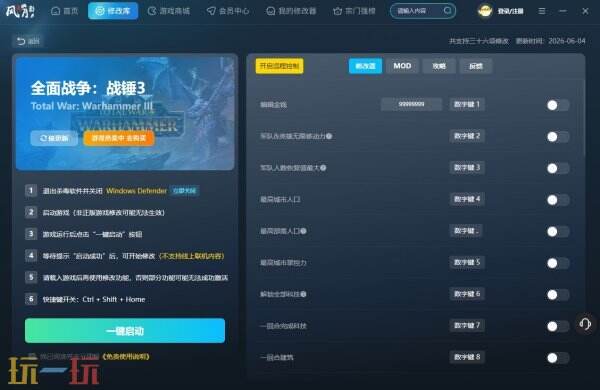Open the 修改库 trainer library nav item
Image resolution: width=600 pixels, height=390 pixels.
tap(113, 11)
